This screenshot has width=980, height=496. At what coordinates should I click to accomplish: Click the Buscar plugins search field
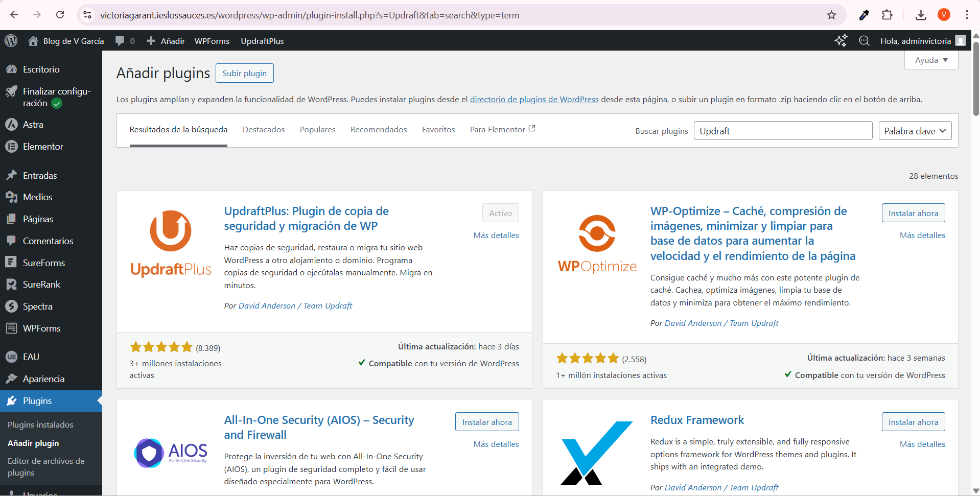[x=782, y=131]
